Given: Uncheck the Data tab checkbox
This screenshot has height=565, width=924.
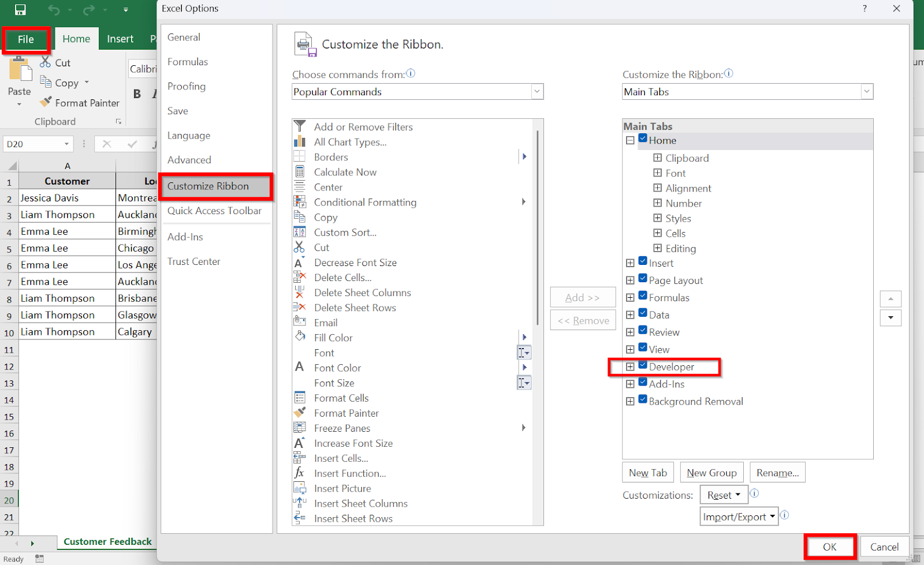Looking at the screenshot, I should 643,313.
